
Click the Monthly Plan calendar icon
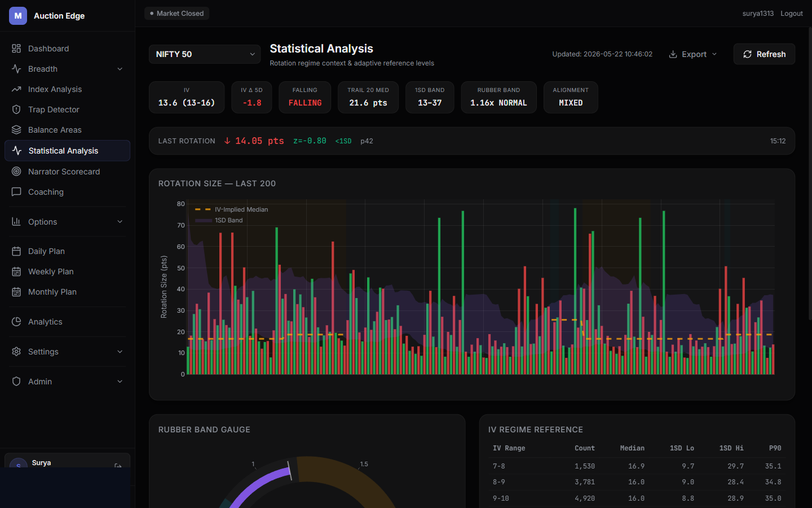click(x=16, y=292)
